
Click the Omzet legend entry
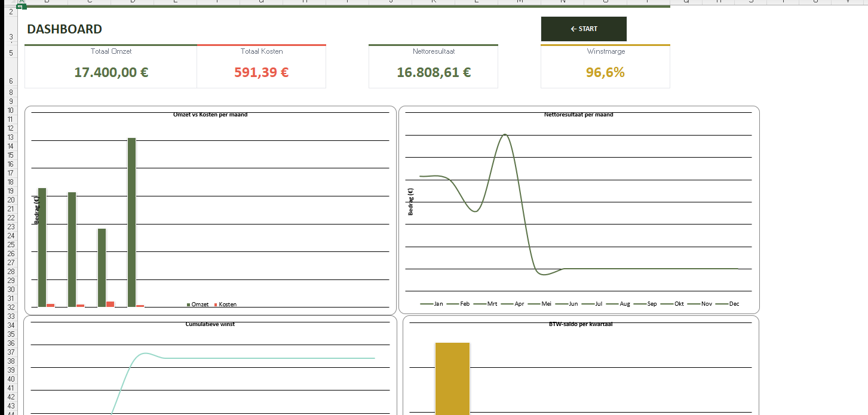[x=200, y=305]
